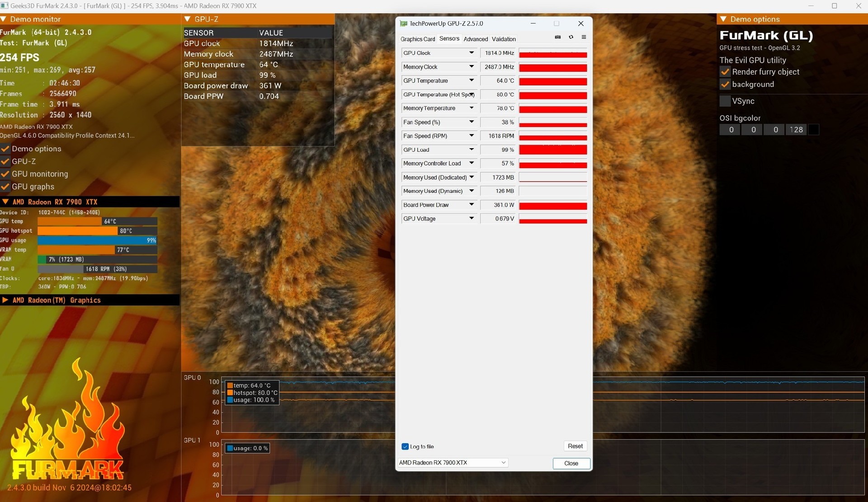This screenshot has width=868, height=502.
Task: Collapse the Demo monitor panel
Action: tap(4, 19)
